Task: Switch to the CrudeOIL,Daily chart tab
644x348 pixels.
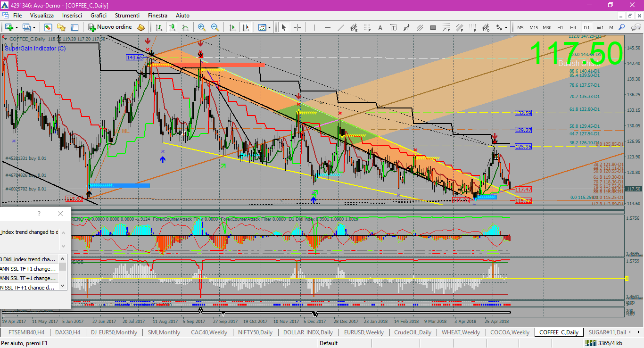Action: [x=412, y=332]
